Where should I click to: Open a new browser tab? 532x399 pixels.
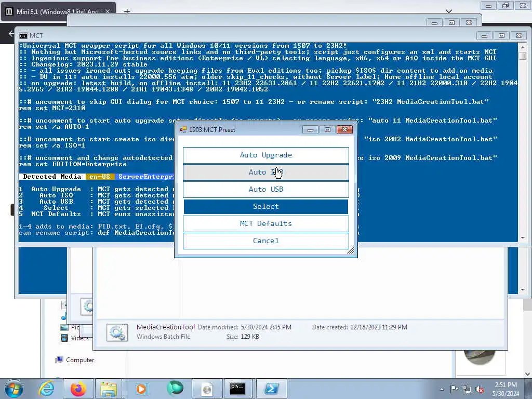tap(127, 11)
